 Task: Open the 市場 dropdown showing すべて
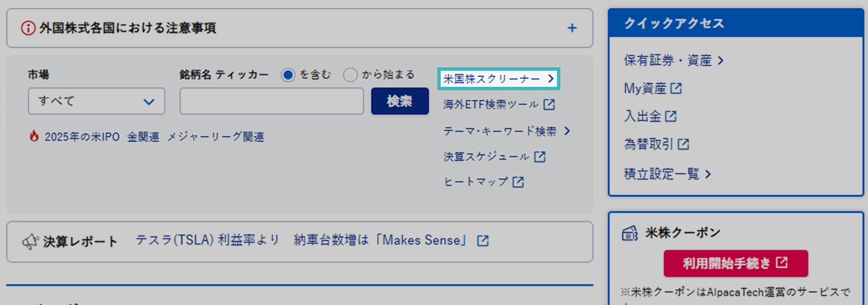click(x=96, y=101)
